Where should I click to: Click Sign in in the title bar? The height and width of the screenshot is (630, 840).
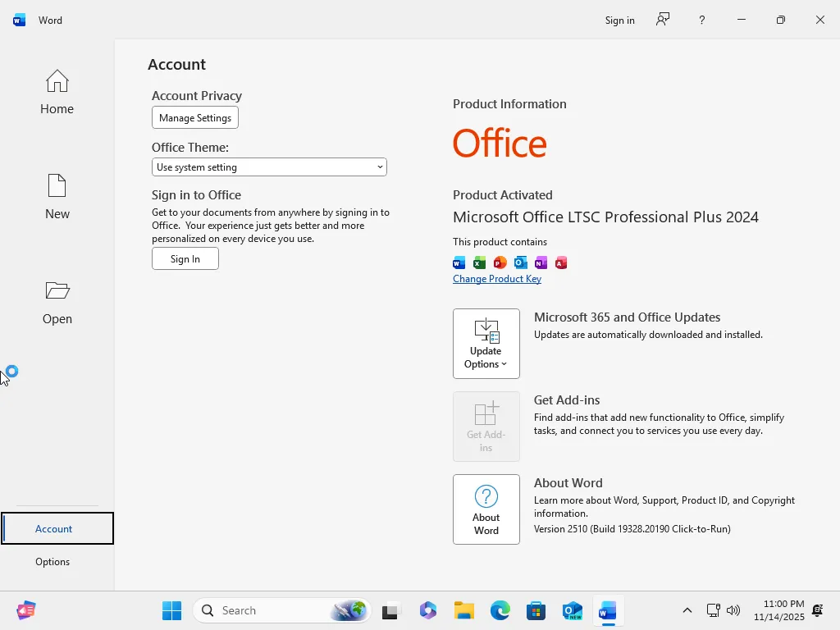(620, 21)
